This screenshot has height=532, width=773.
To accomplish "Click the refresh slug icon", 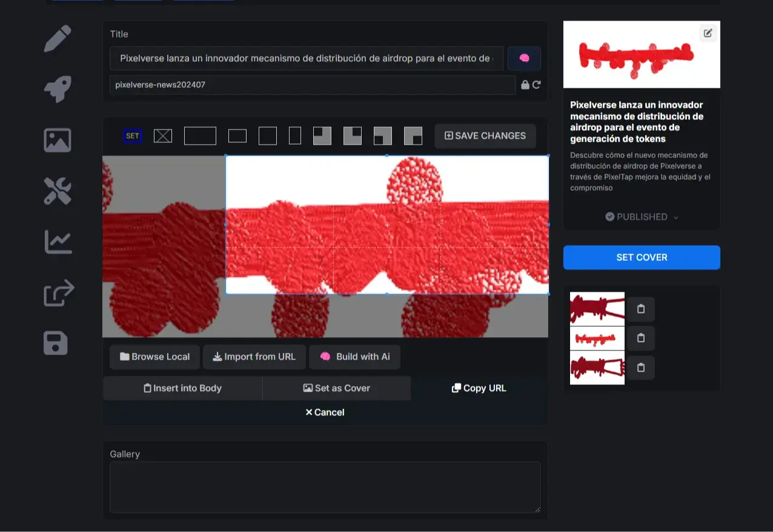I will (x=536, y=85).
